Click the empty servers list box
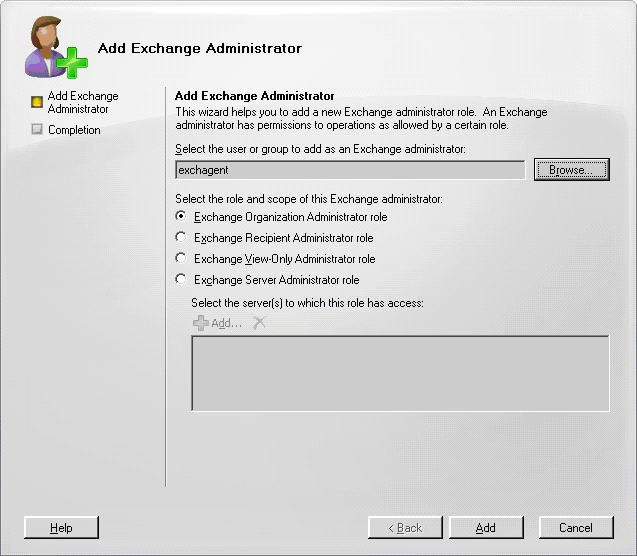 (x=400, y=374)
